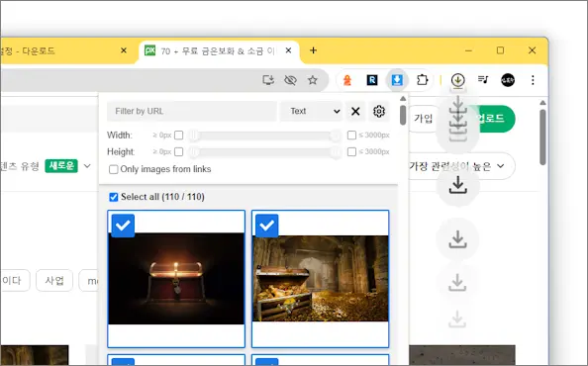Click the 새로운 green badge
The height and width of the screenshot is (366, 588).
(61, 165)
